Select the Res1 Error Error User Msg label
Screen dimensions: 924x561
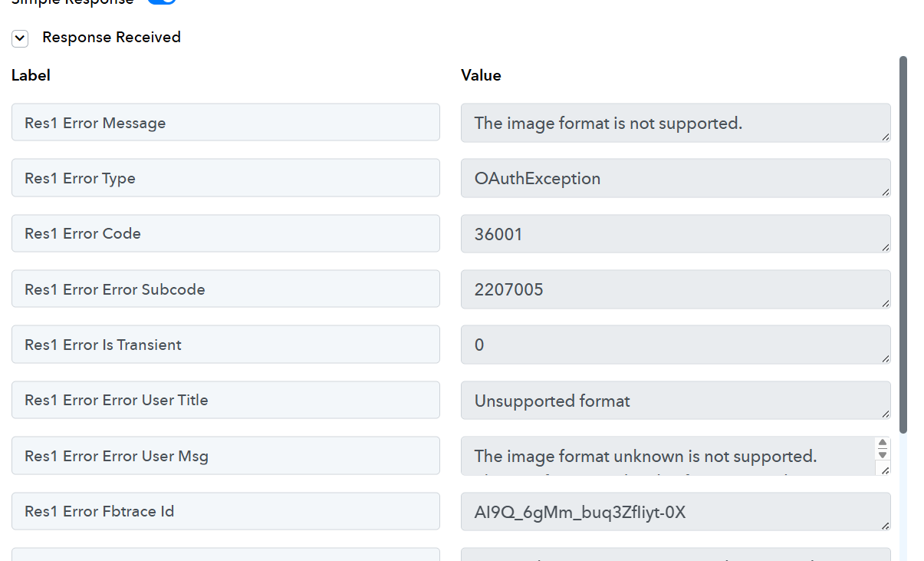[x=225, y=456]
